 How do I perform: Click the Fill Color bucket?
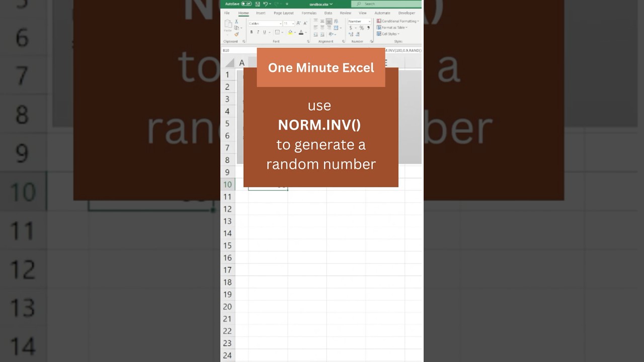pos(290,32)
